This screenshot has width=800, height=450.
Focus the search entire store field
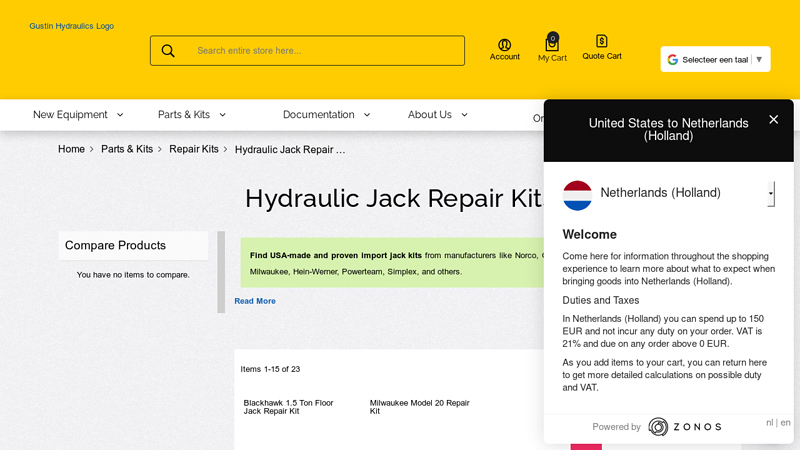[307, 51]
